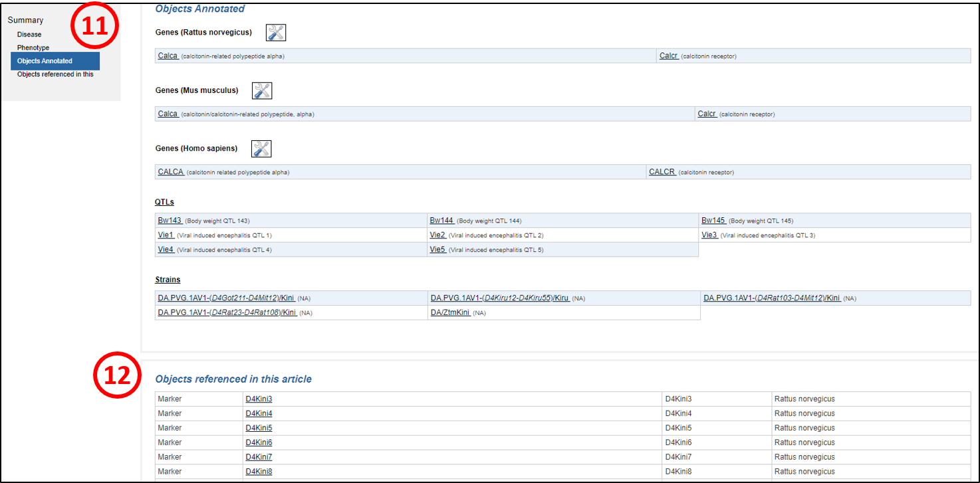Click Summary heading in sidebar
The width and height of the screenshot is (980, 483).
[x=25, y=21]
